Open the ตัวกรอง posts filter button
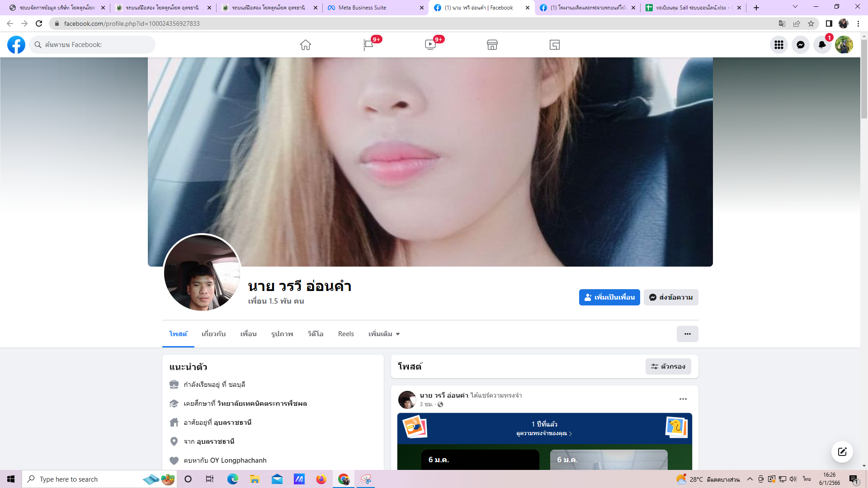868x488 pixels. pyautogui.click(x=668, y=366)
